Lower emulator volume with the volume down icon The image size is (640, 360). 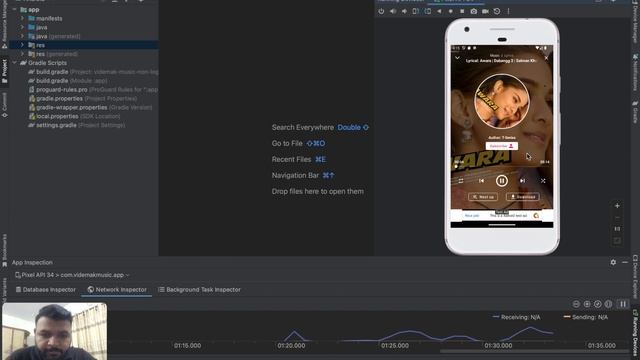coord(404,11)
